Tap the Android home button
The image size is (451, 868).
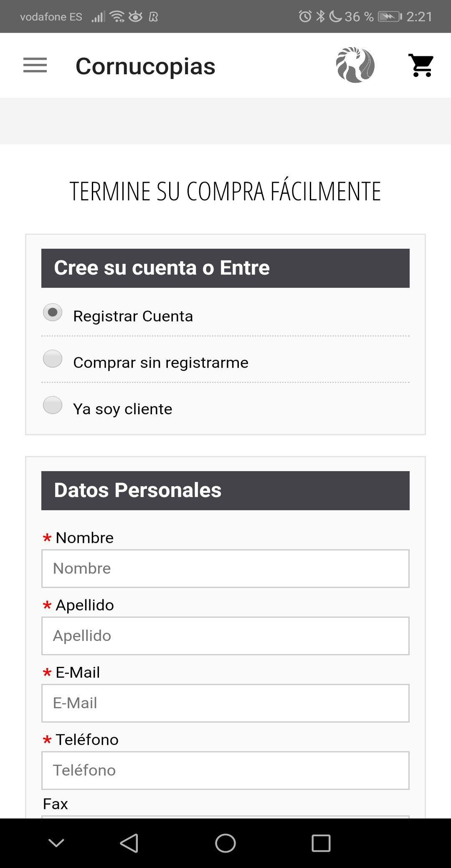coord(225,843)
